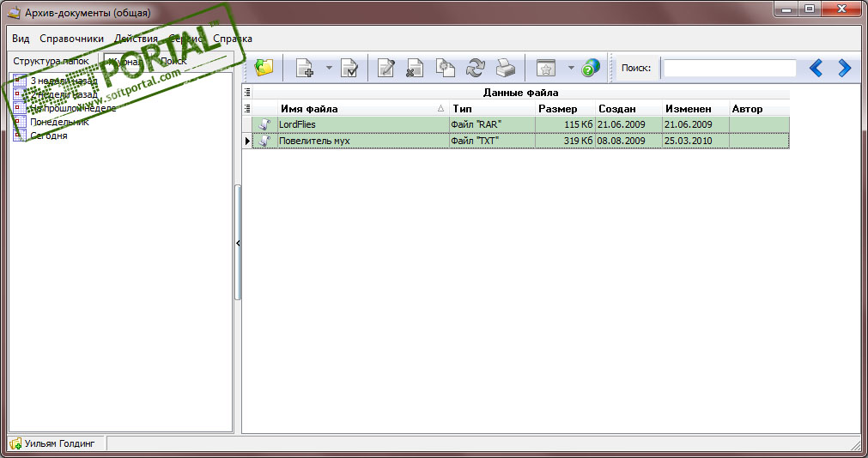868x458 pixels.
Task: Refresh the list with arrows icon
Action: 475,68
